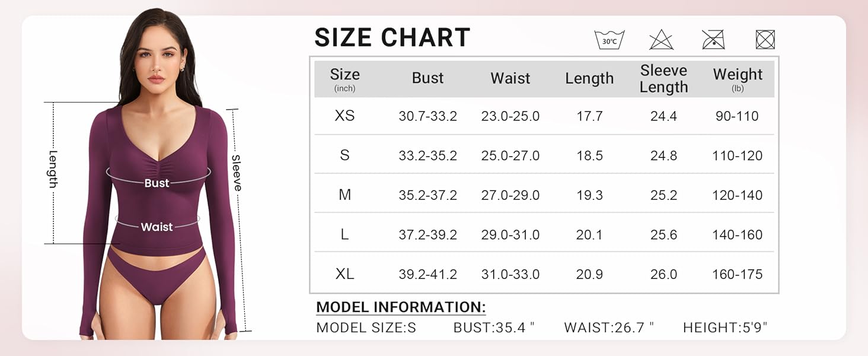
Task: Click the Bust label on the model
Action: click(x=157, y=183)
